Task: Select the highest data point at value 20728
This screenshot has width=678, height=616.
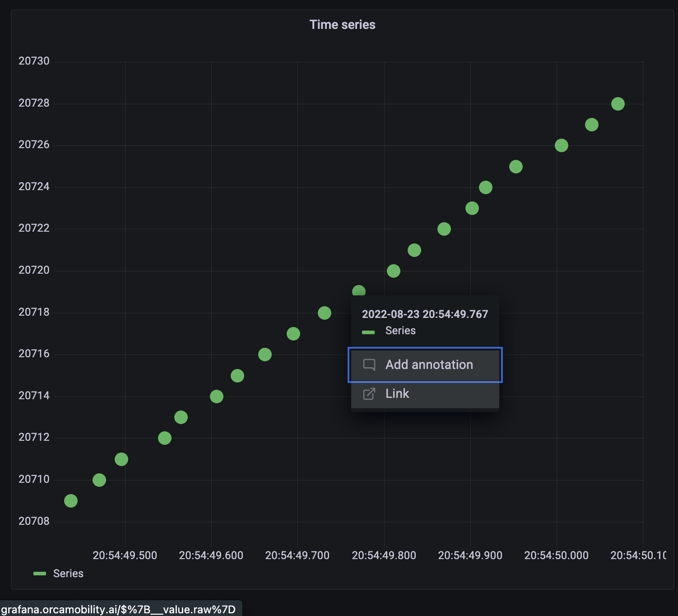Action: tap(618, 104)
